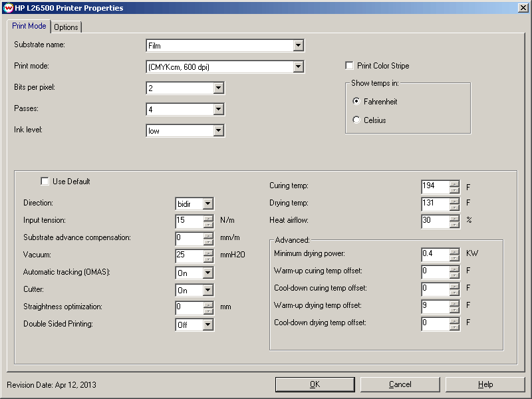
Task: Expand the Automatic tracking (OMAS) dropdown
Action: pyautogui.click(x=207, y=273)
